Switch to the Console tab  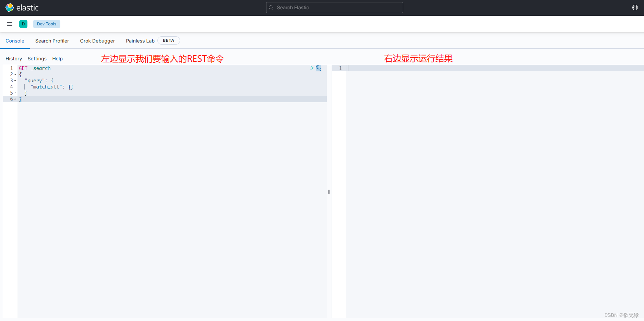point(15,41)
